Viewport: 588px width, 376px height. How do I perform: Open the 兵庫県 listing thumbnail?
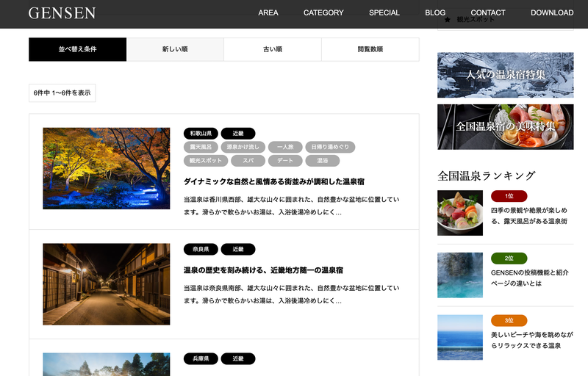pyautogui.click(x=106, y=364)
